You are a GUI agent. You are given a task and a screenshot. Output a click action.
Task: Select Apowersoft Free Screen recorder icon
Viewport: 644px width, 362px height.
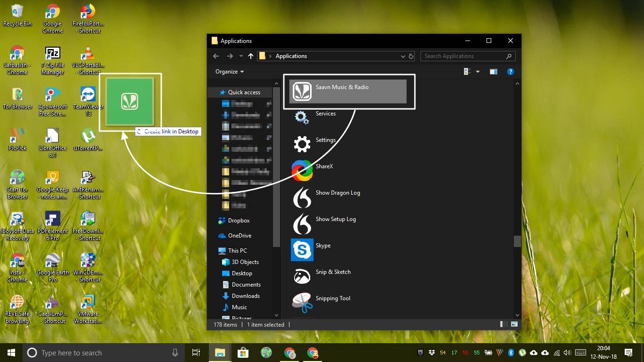pyautogui.click(x=52, y=102)
